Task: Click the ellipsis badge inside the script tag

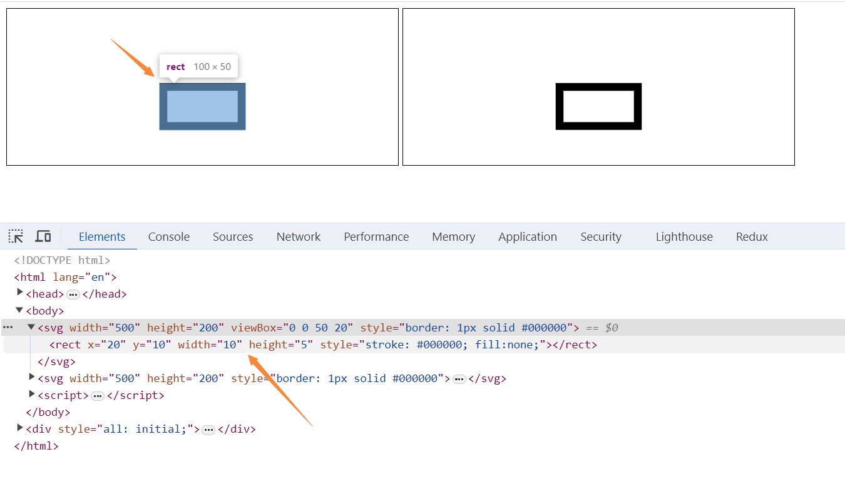Action: pyautogui.click(x=98, y=396)
